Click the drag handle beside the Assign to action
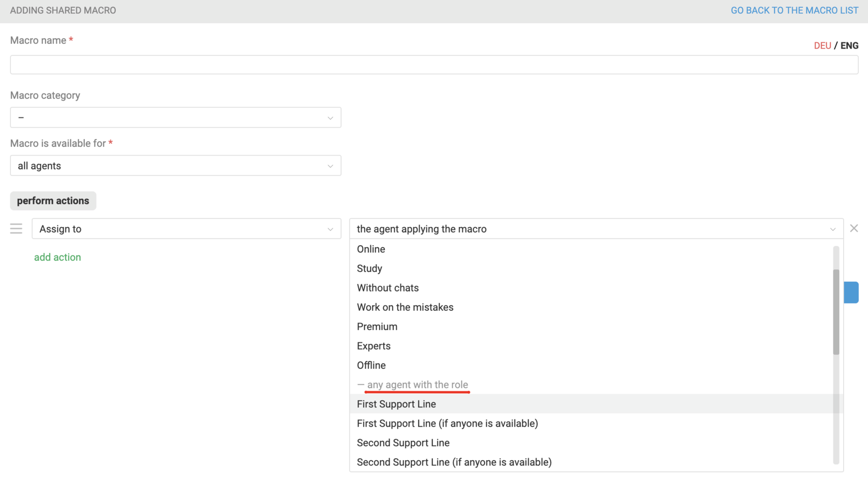 [16, 228]
